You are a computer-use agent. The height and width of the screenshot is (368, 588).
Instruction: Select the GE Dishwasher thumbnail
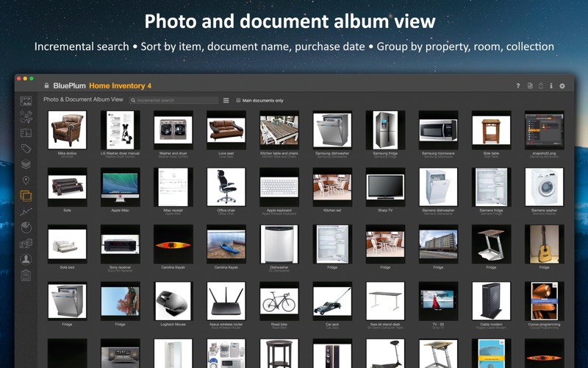[x=279, y=244]
